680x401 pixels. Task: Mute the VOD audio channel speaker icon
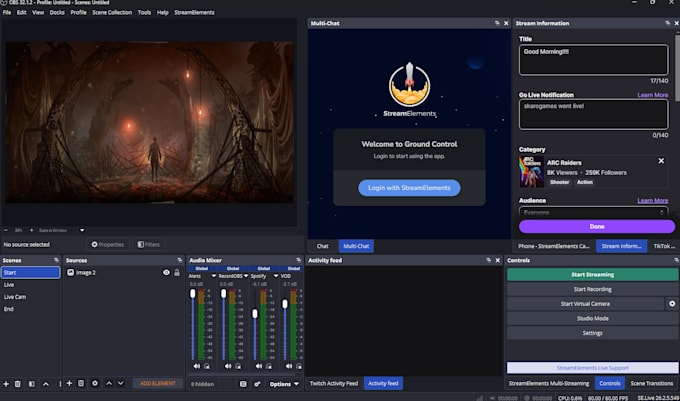point(289,366)
